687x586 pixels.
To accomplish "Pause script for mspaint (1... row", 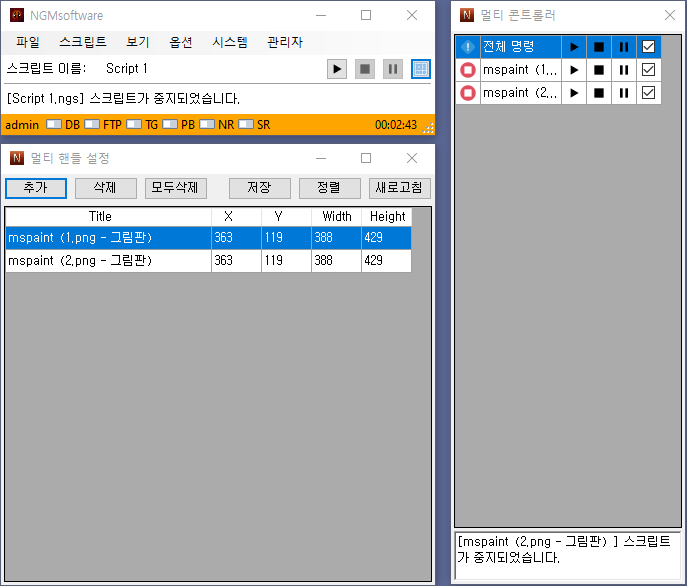I will pyautogui.click(x=624, y=70).
